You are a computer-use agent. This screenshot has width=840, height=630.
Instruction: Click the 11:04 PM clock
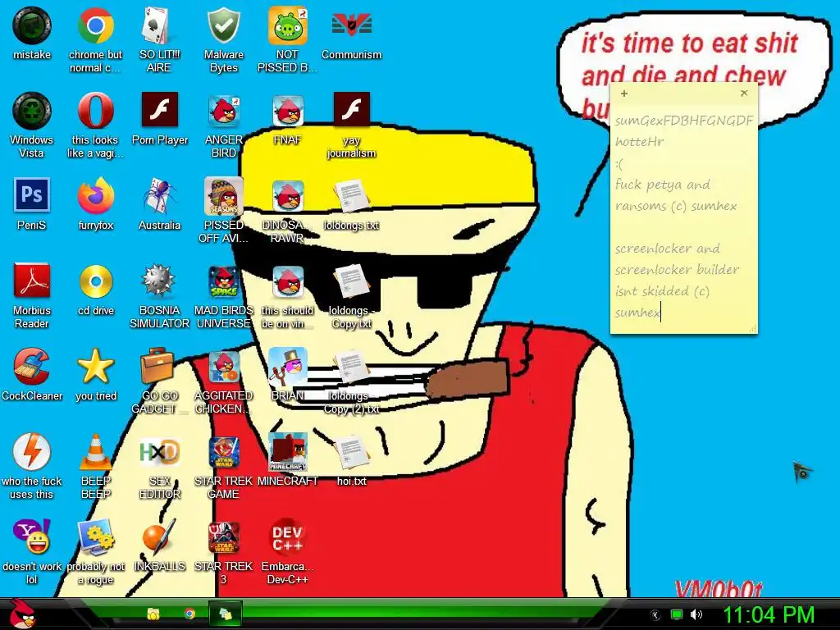[x=769, y=614]
